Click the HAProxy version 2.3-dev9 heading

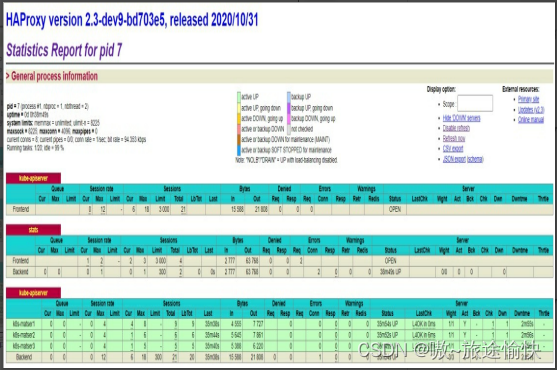point(132,20)
